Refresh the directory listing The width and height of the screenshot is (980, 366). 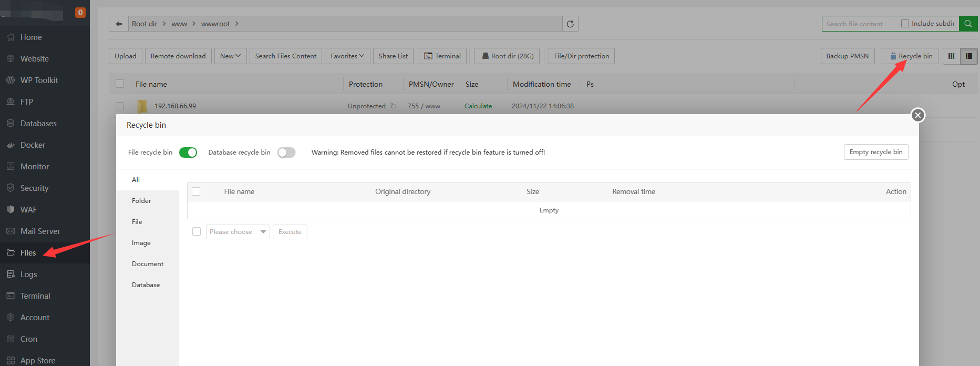[570, 24]
